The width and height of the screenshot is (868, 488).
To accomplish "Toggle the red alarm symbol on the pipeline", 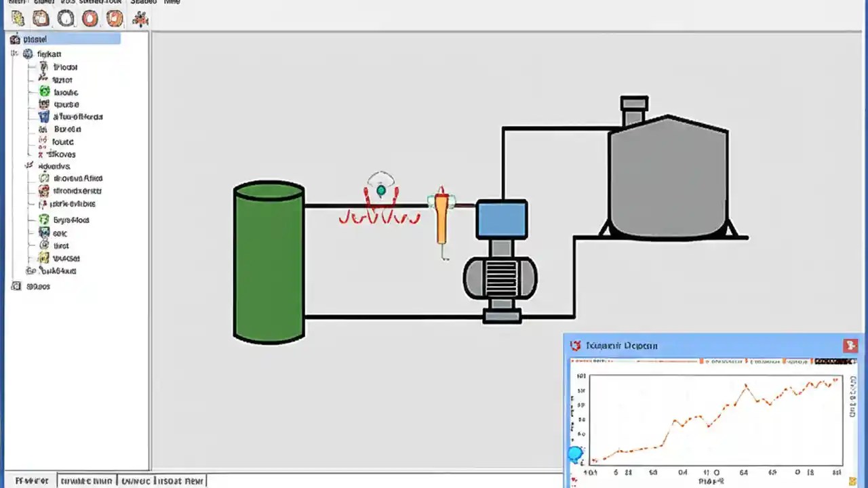I will click(380, 216).
